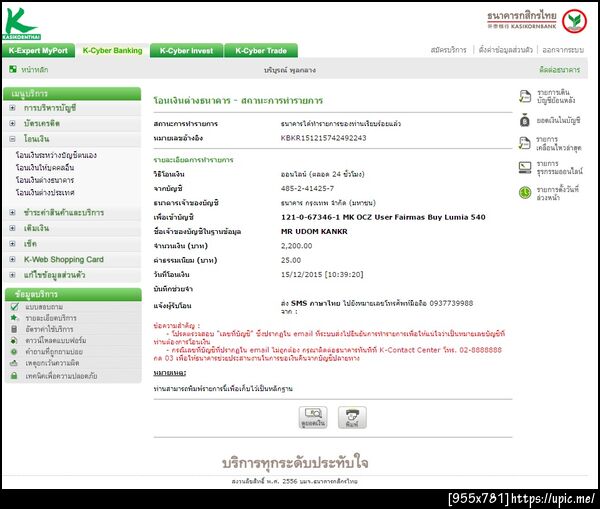Click ออกจากระบบ to log out
This screenshot has height=509, width=600.
point(563,50)
